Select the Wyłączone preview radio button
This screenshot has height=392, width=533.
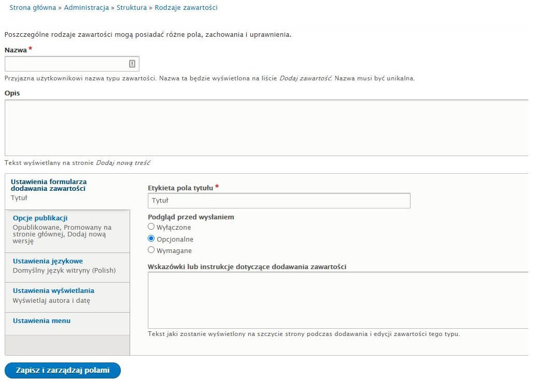(x=151, y=227)
